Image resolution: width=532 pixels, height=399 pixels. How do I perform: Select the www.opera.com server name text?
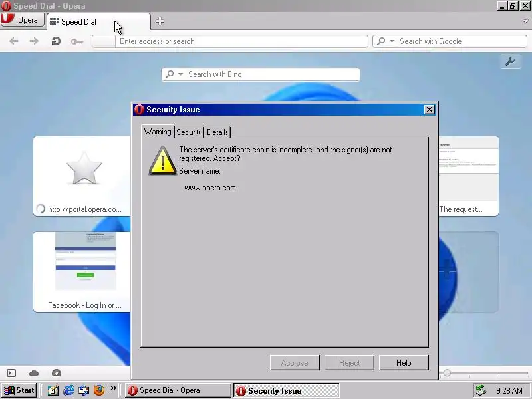point(210,188)
